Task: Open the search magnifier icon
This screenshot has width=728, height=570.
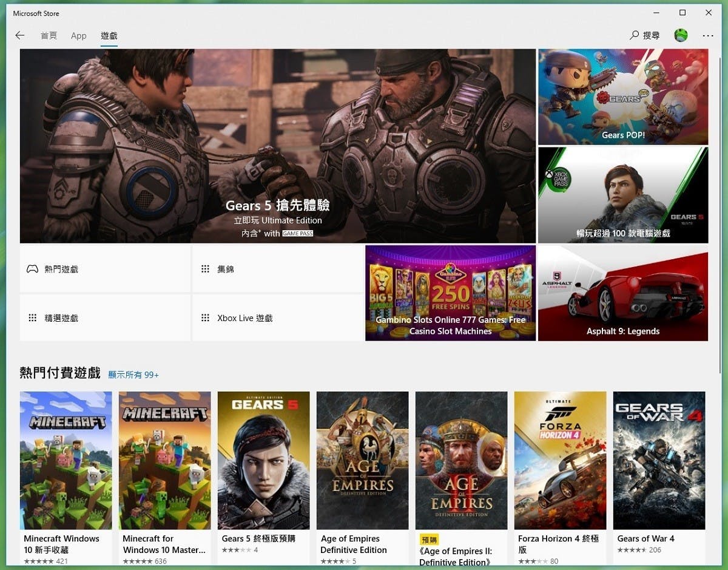Action: (x=635, y=36)
